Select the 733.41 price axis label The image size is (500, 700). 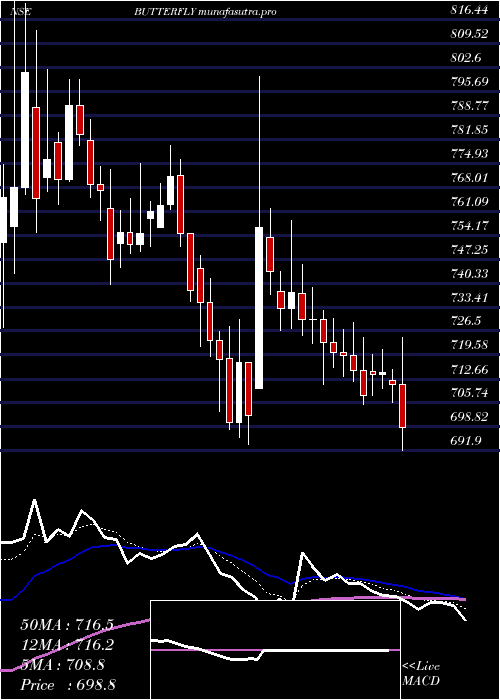tap(469, 297)
